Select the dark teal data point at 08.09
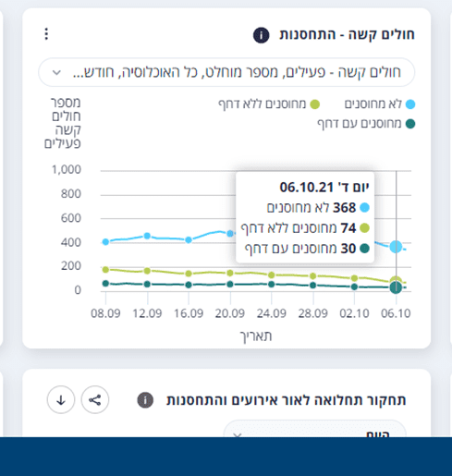 (x=105, y=284)
